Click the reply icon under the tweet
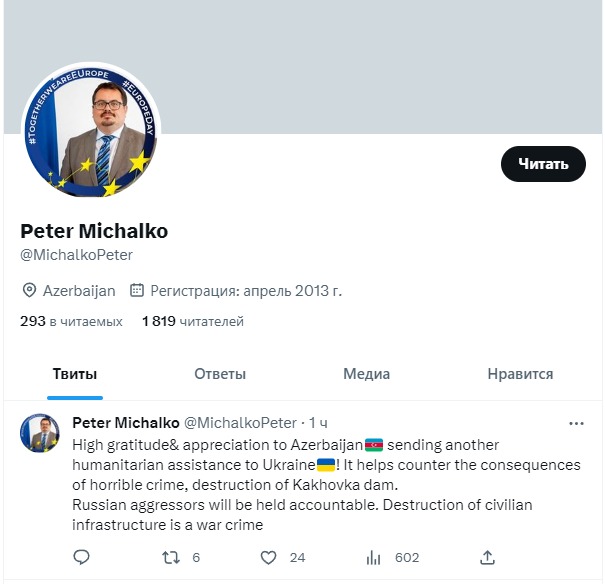Viewport: 605px width, 584px height. coord(82,557)
